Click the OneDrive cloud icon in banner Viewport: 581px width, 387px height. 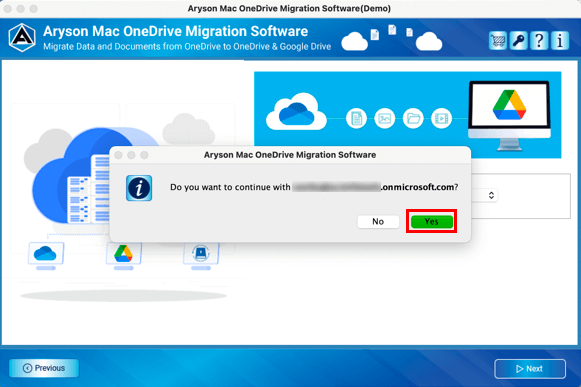click(296, 112)
